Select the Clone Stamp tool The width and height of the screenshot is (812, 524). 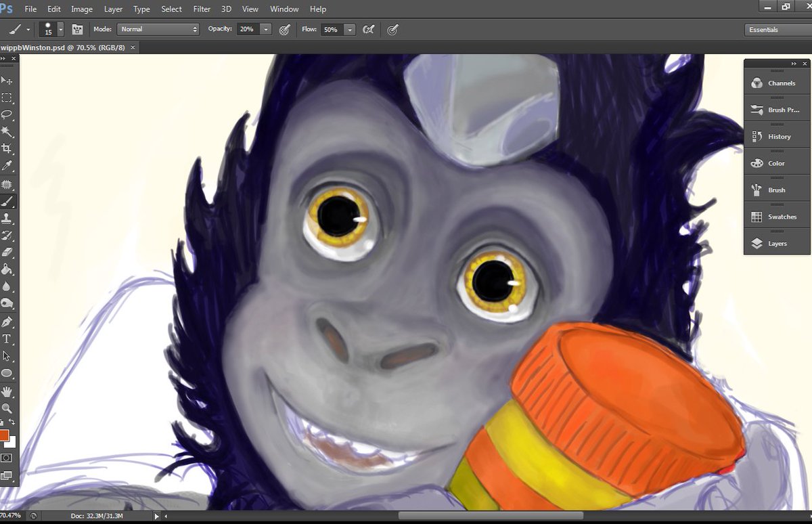[x=7, y=218]
